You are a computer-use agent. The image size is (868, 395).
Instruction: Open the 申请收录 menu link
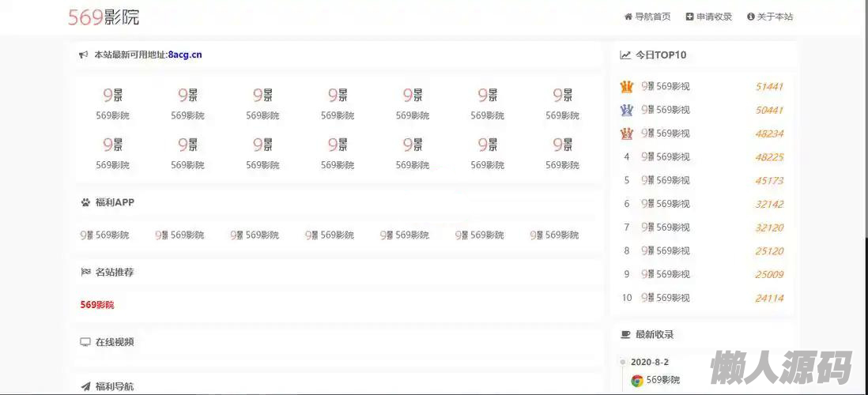[x=714, y=17]
